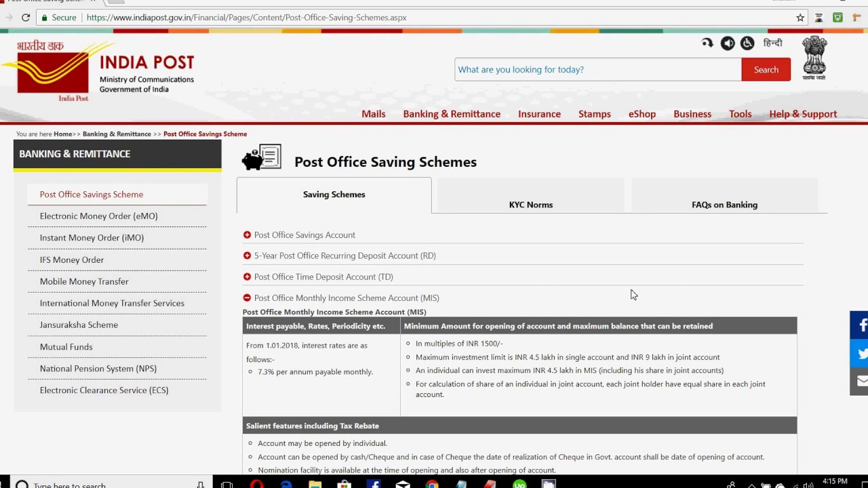Open the colorful palette browser extension
The height and width of the screenshot is (488, 868).
pos(819,18)
